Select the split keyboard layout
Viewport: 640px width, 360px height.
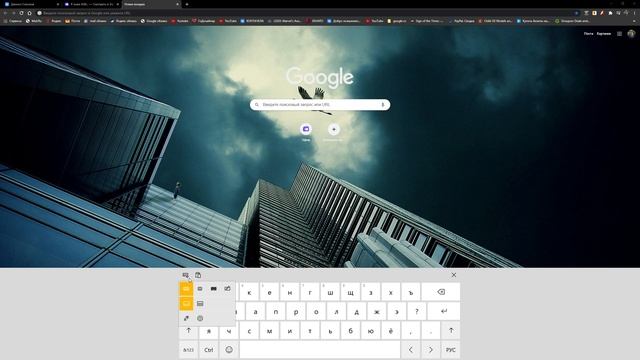(x=213, y=289)
